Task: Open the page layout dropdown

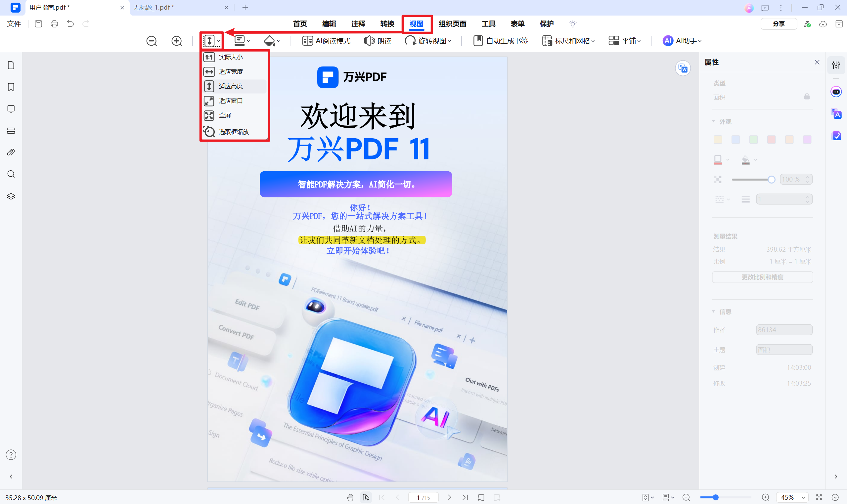Action: pos(242,41)
